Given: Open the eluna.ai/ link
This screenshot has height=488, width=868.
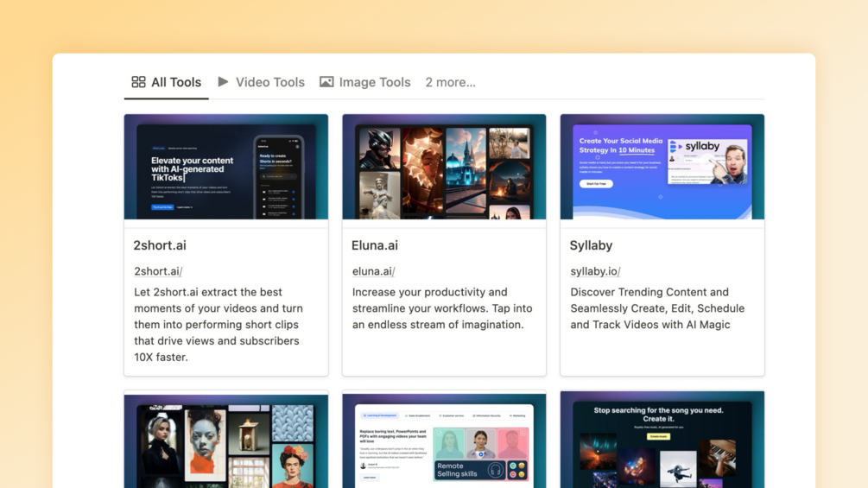Looking at the screenshot, I should (x=374, y=271).
